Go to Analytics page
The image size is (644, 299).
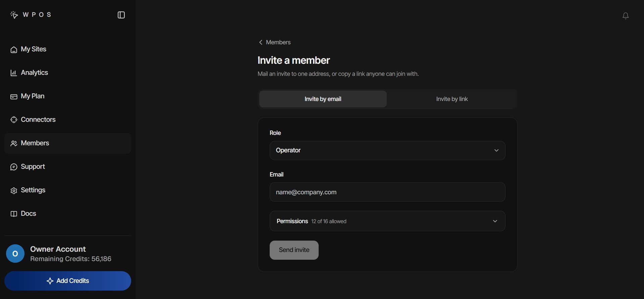tap(68, 73)
